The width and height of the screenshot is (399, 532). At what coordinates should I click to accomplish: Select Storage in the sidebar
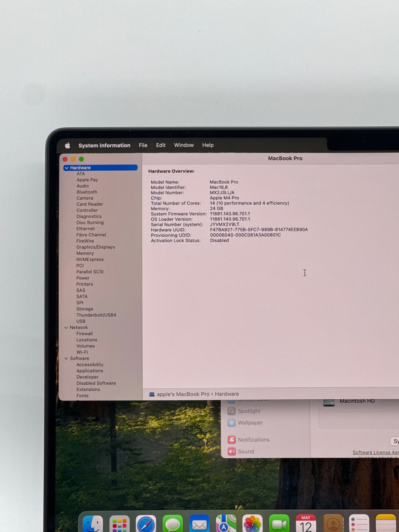pos(85,309)
